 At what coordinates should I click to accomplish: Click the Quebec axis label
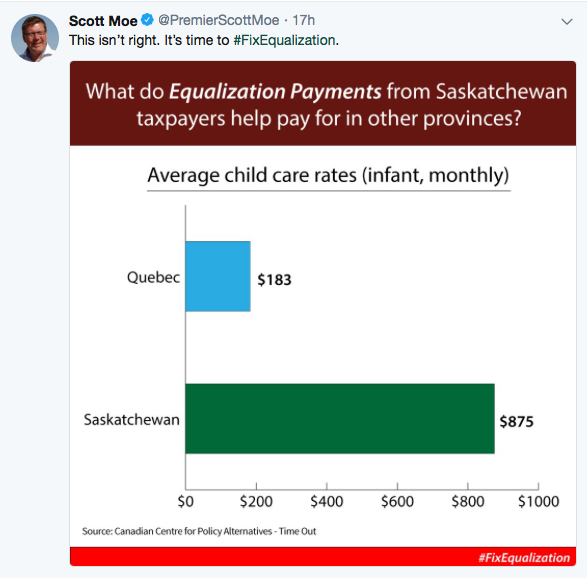[153, 277]
